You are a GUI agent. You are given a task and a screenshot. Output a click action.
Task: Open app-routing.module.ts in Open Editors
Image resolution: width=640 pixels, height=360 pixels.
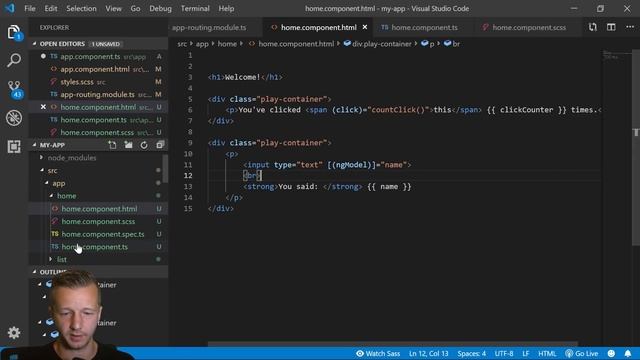(98, 94)
